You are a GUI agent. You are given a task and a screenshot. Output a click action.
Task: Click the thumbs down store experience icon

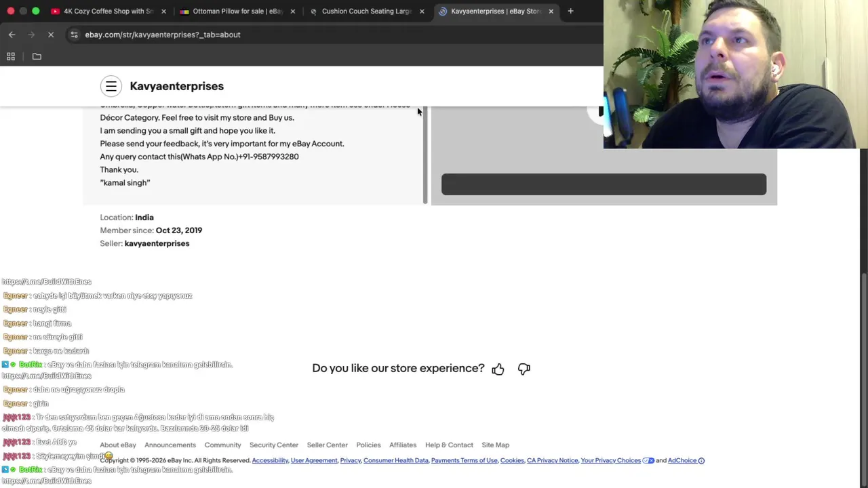pyautogui.click(x=524, y=369)
